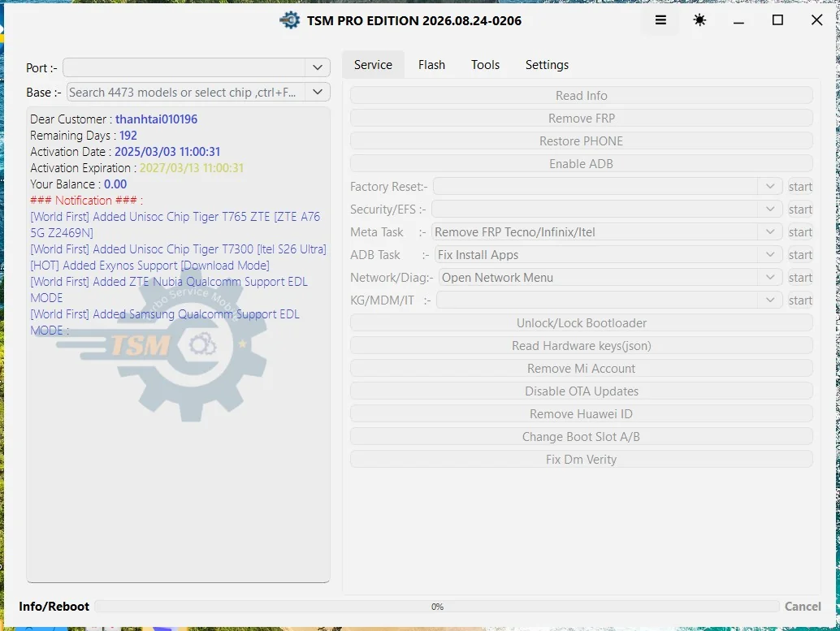Toggle the light/dark theme sun icon

[699, 20]
